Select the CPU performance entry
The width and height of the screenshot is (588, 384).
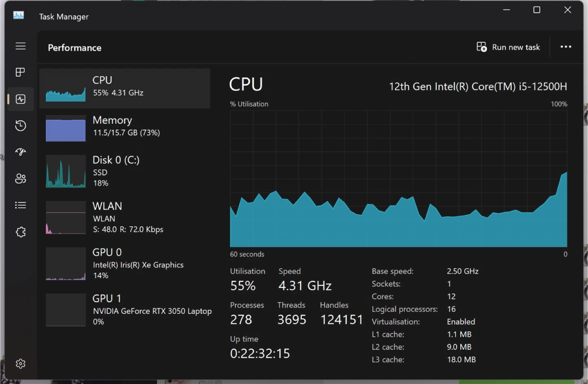point(125,89)
